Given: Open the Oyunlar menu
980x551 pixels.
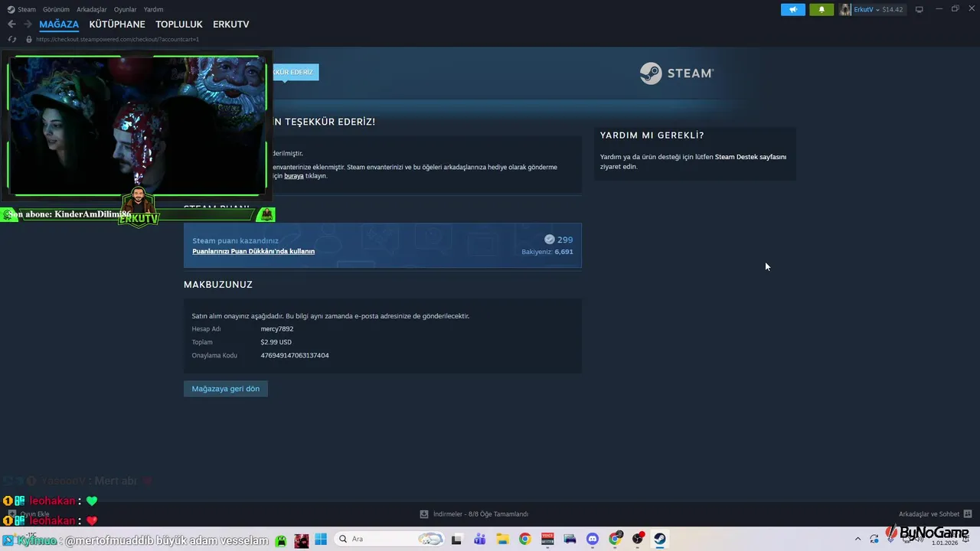Looking at the screenshot, I should tap(126, 9).
